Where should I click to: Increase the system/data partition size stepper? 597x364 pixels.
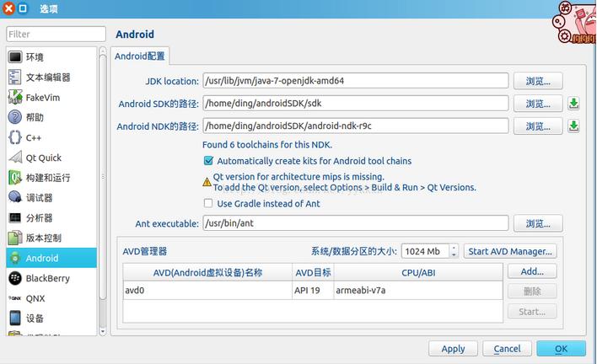tap(454, 248)
